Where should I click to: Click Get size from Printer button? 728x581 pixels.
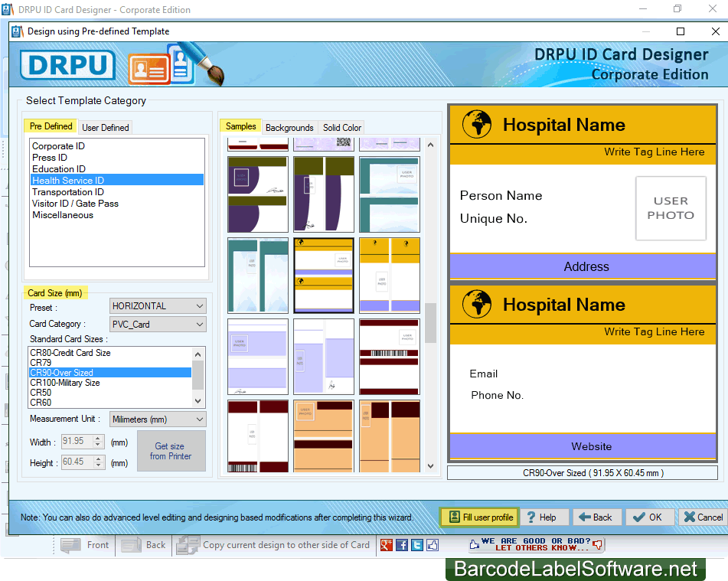point(171,451)
